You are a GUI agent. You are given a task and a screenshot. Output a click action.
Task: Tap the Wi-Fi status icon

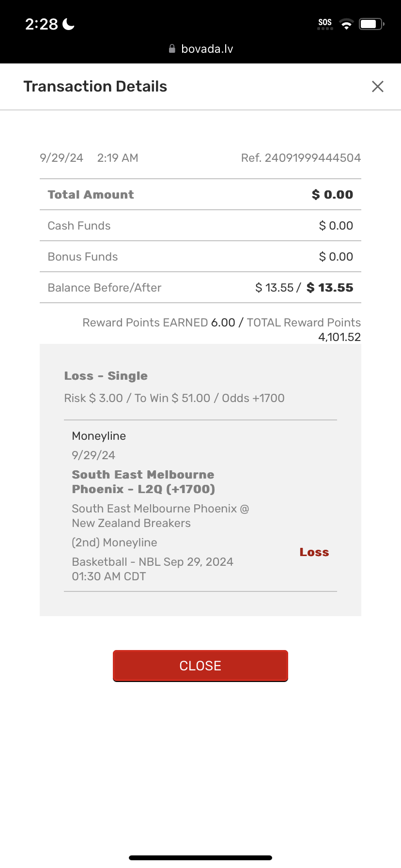(x=346, y=24)
